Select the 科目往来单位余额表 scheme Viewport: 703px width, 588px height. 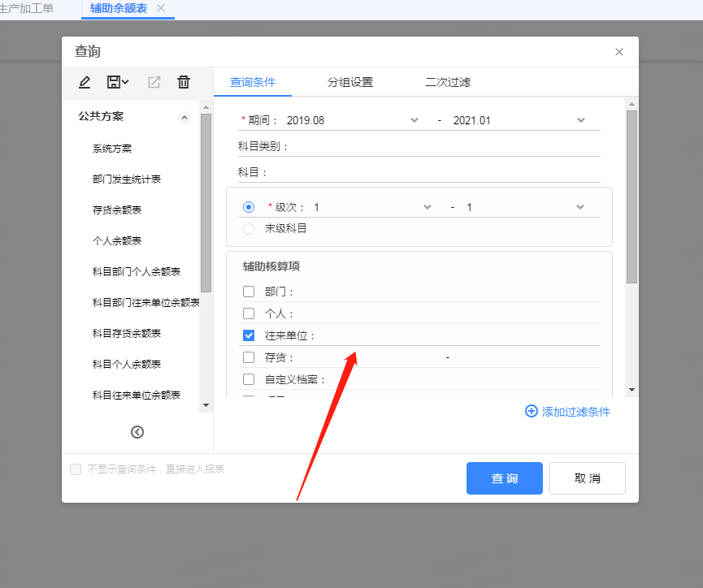pos(137,395)
